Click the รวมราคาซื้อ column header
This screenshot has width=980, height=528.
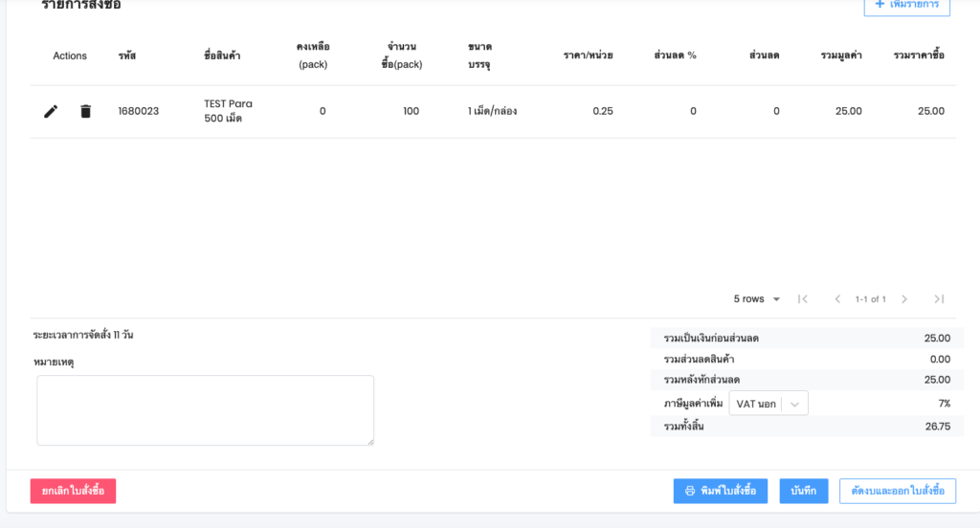pos(918,55)
